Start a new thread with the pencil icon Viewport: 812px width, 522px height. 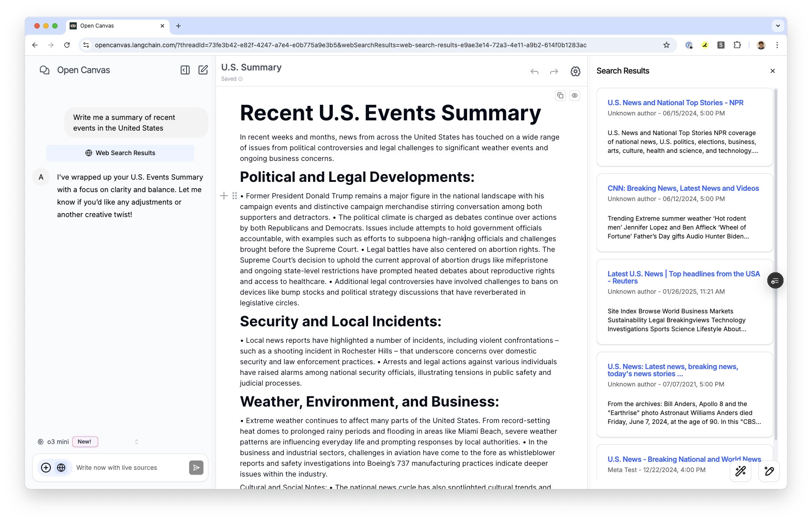tap(203, 70)
